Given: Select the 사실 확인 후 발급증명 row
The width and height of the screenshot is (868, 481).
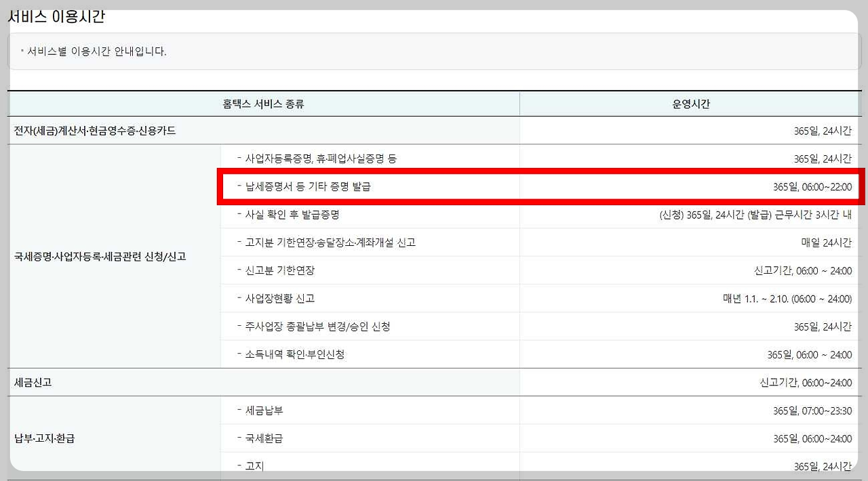Looking at the screenshot, I should tap(298, 214).
